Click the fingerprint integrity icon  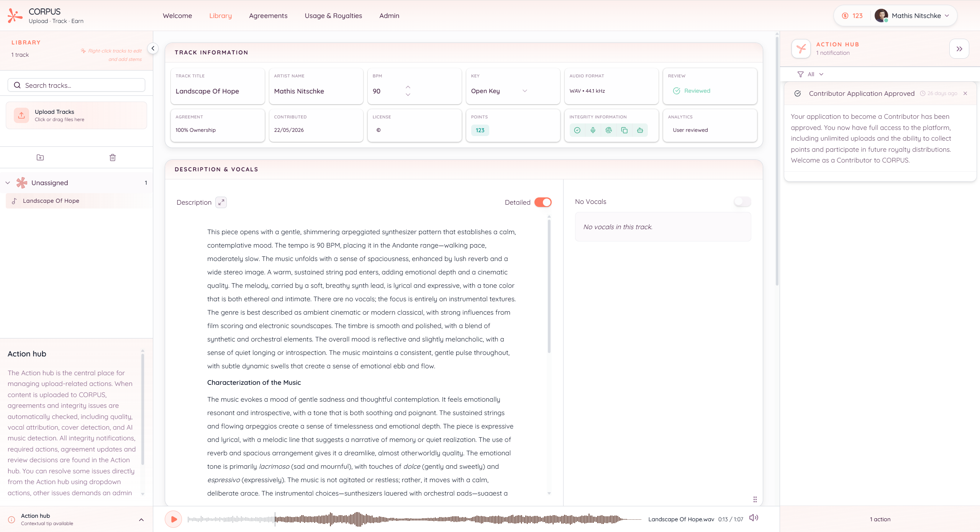pos(609,130)
